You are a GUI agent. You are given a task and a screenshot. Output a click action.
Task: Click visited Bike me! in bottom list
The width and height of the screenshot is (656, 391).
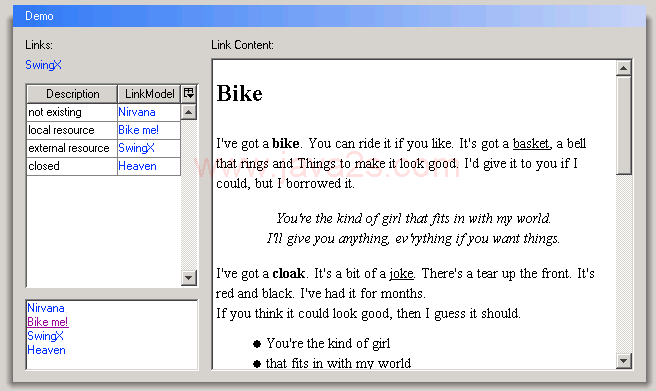(x=48, y=322)
